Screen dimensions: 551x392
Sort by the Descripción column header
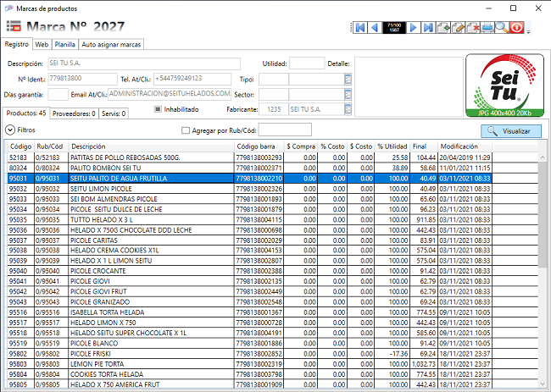152,146
